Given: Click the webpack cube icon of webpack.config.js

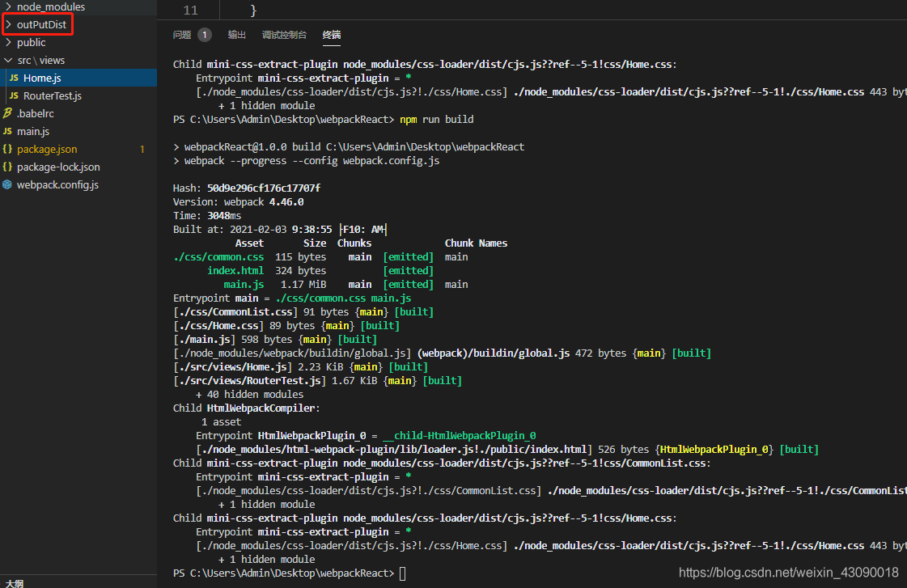Looking at the screenshot, I should [x=7, y=185].
